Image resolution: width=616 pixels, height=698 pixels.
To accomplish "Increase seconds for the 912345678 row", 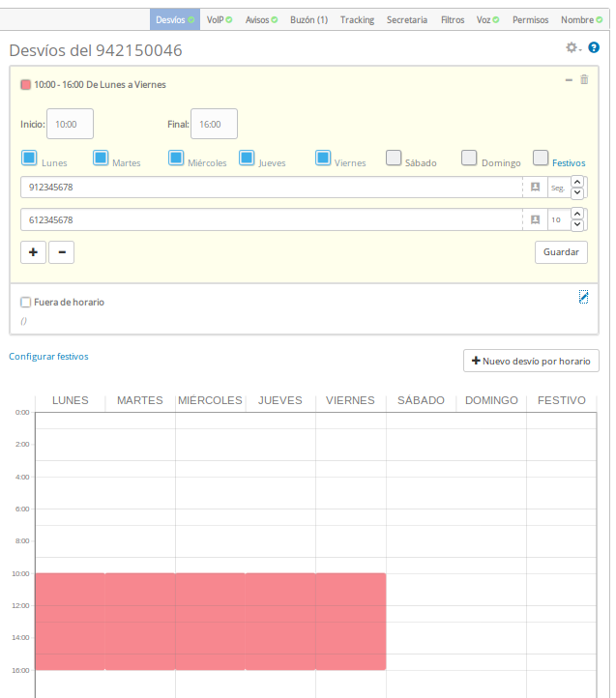I will tap(577, 182).
